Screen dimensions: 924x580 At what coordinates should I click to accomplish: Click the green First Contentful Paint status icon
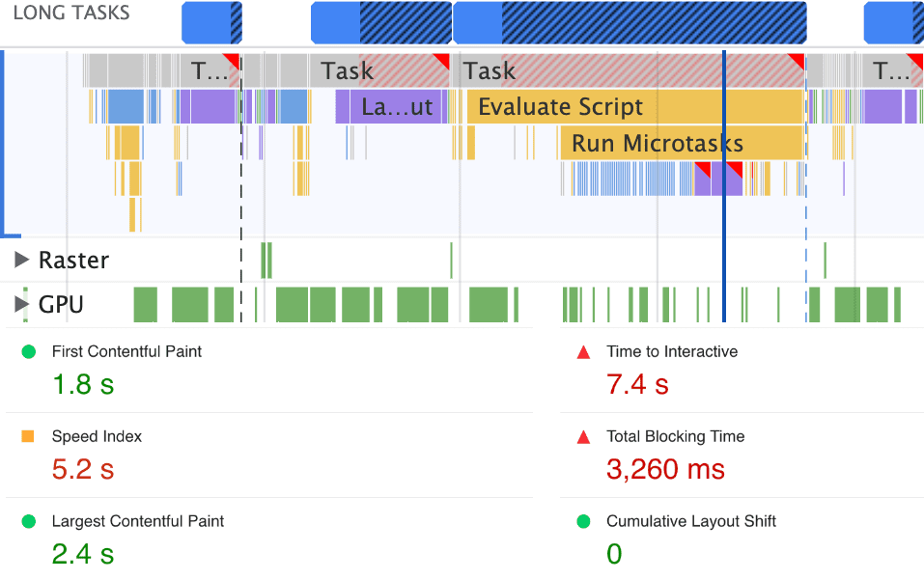click(x=29, y=352)
